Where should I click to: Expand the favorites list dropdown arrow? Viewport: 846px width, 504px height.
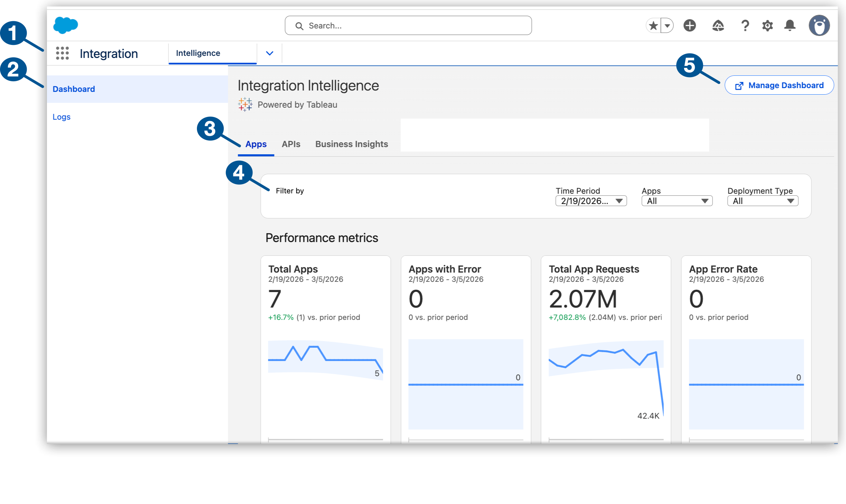[x=667, y=26]
